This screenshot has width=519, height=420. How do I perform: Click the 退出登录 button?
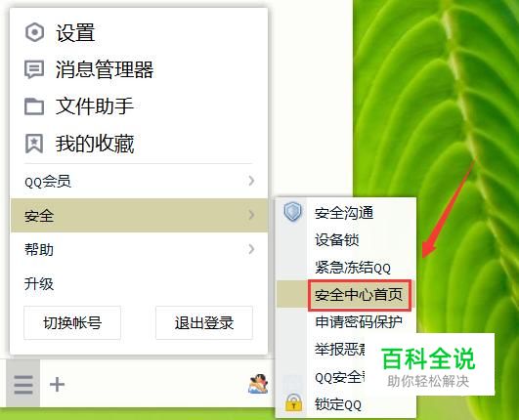tap(204, 322)
